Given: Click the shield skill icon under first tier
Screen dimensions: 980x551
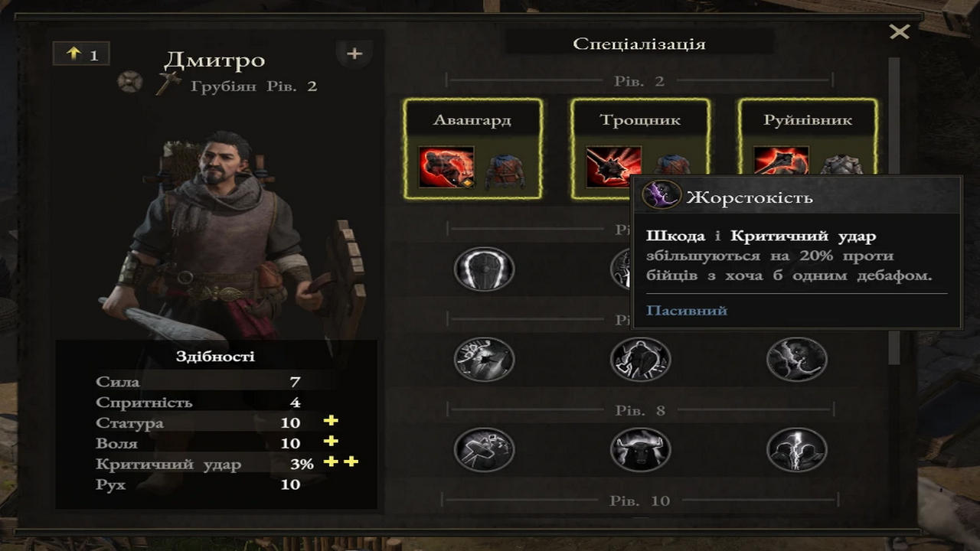Looking at the screenshot, I should 484,269.
